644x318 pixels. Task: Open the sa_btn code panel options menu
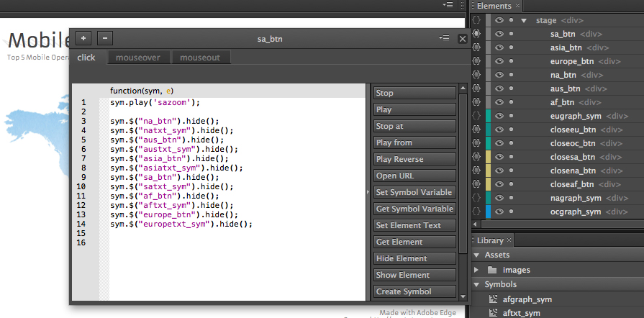point(445,37)
